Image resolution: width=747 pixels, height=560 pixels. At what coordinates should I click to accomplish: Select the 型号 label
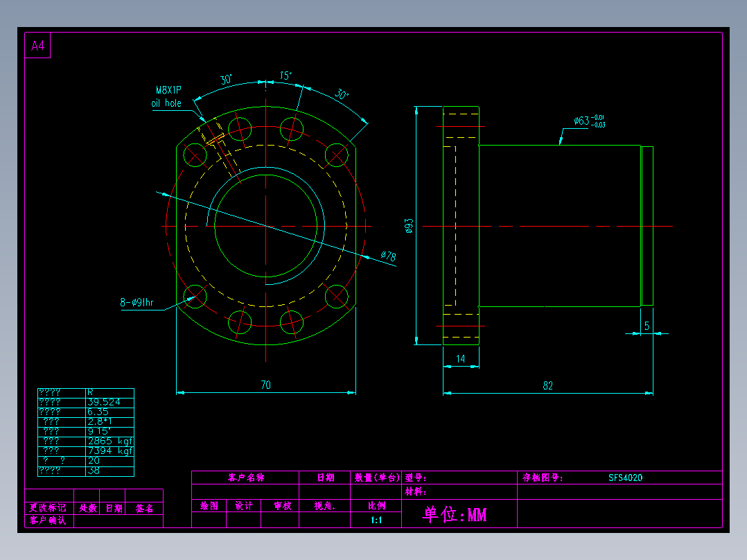point(416,478)
